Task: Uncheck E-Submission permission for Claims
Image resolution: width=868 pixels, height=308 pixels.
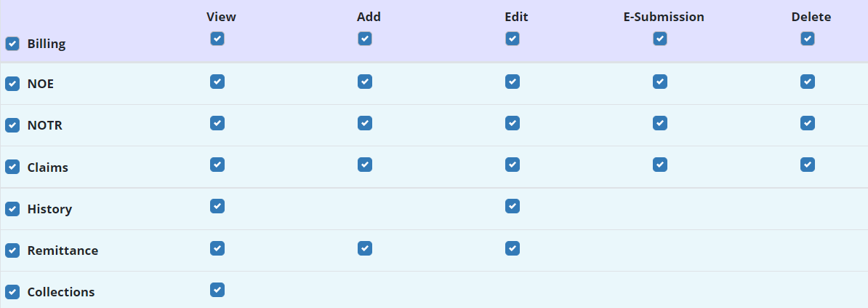Action: tap(660, 165)
